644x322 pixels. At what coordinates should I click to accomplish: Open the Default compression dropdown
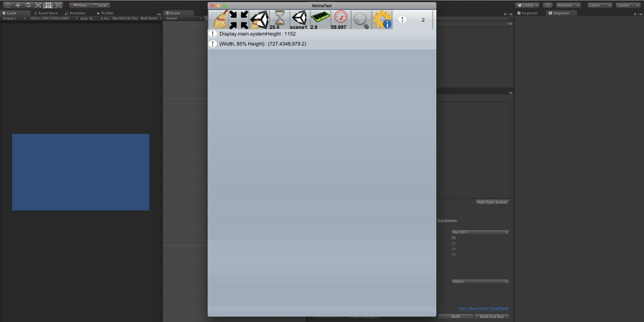[479, 281]
